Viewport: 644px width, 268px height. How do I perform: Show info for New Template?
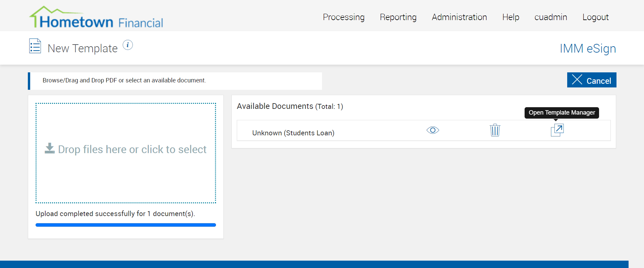[x=128, y=45]
